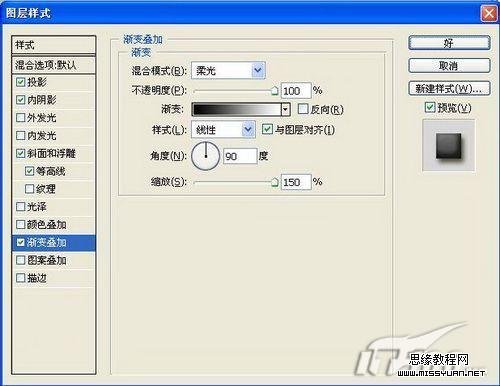
Task: Click the angle dial control
Action: [206, 156]
